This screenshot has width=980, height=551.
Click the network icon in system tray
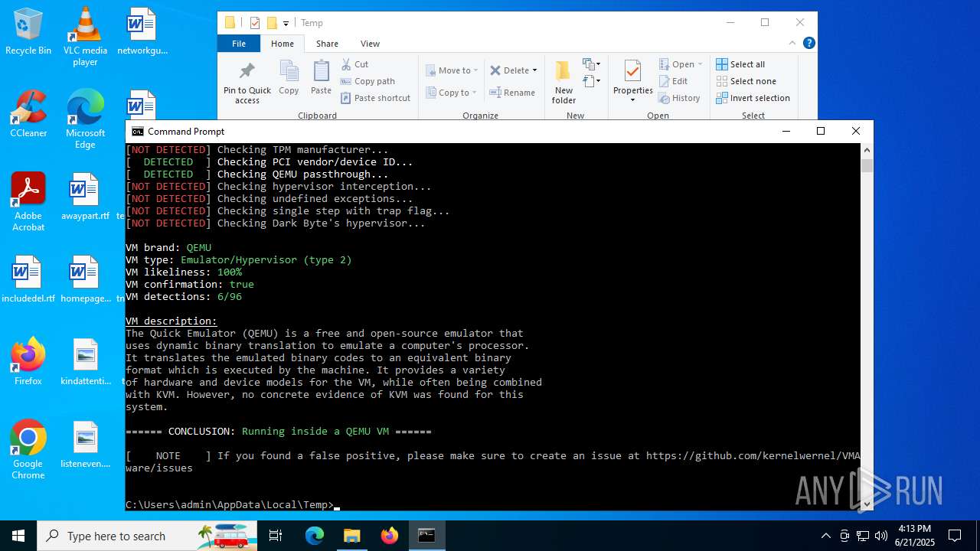pyautogui.click(x=863, y=536)
